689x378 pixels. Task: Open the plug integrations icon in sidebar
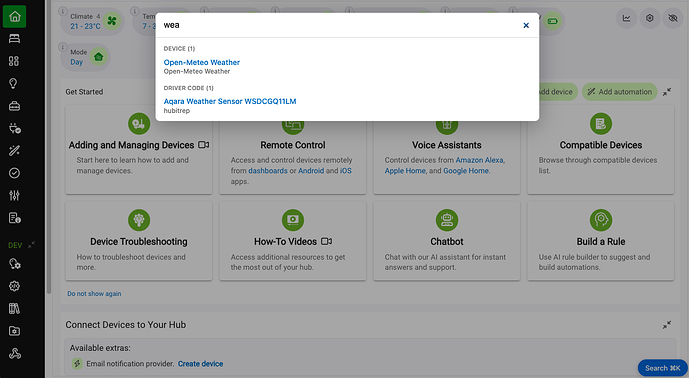point(15,128)
